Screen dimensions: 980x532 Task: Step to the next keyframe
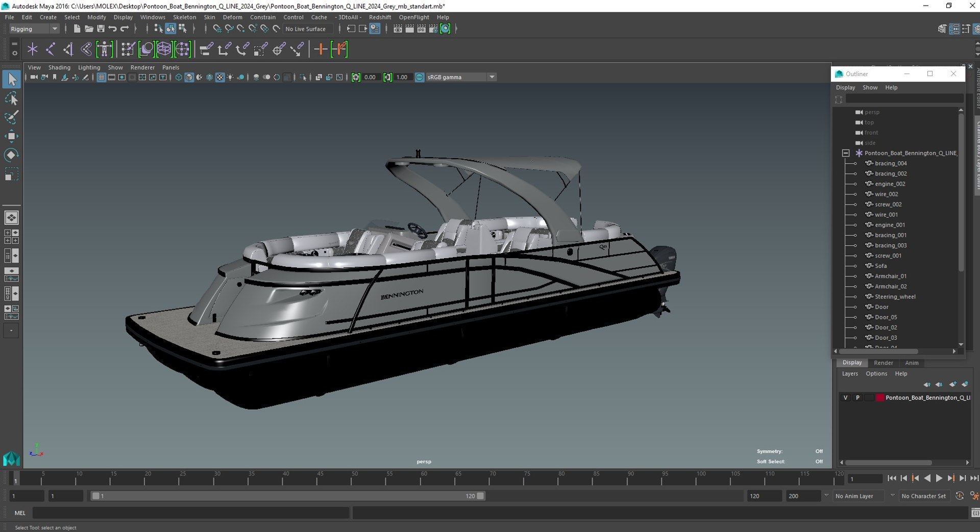coord(951,478)
